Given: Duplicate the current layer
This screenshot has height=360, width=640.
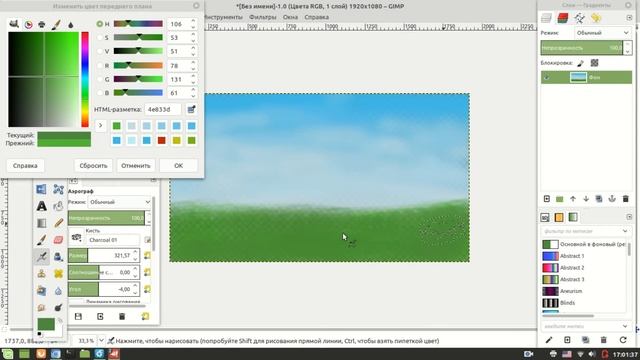Looking at the screenshot, I should [599, 199].
